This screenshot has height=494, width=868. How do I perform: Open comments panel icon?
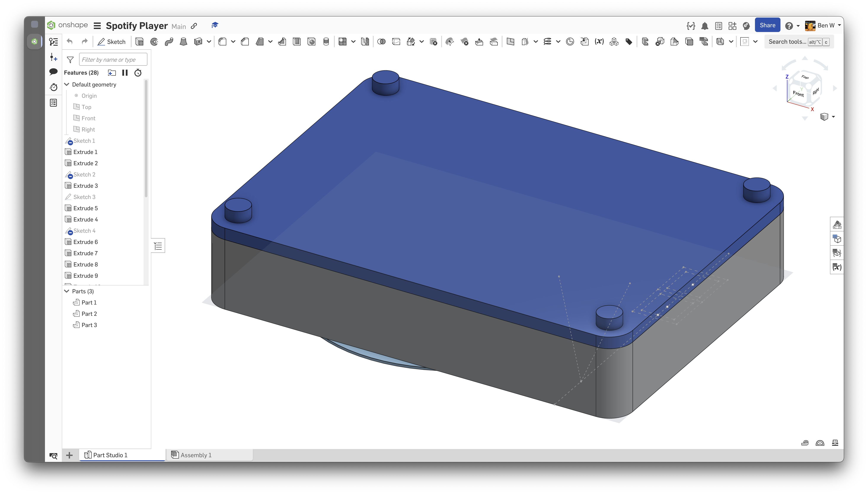[x=53, y=72]
